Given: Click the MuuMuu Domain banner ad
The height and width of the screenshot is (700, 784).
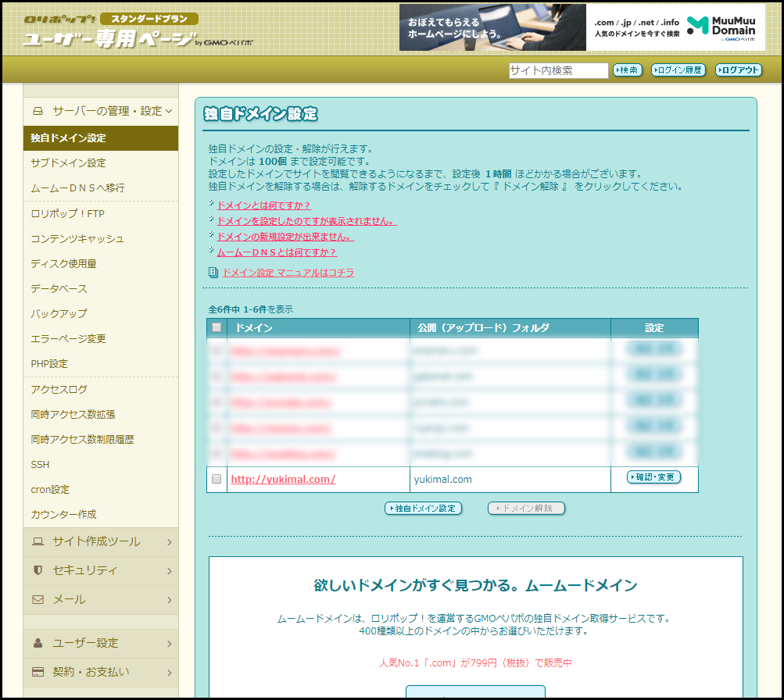Looking at the screenshot, I should 582,28.
